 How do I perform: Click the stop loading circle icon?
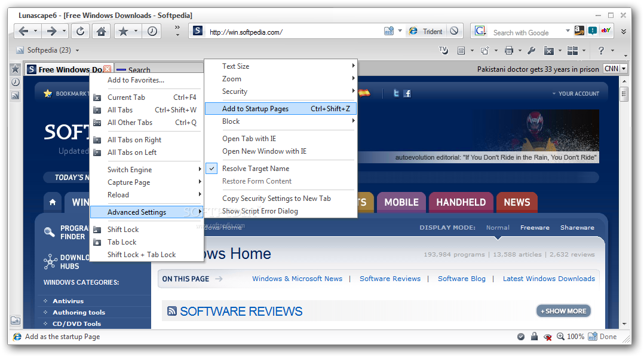[x=454, y=31]
